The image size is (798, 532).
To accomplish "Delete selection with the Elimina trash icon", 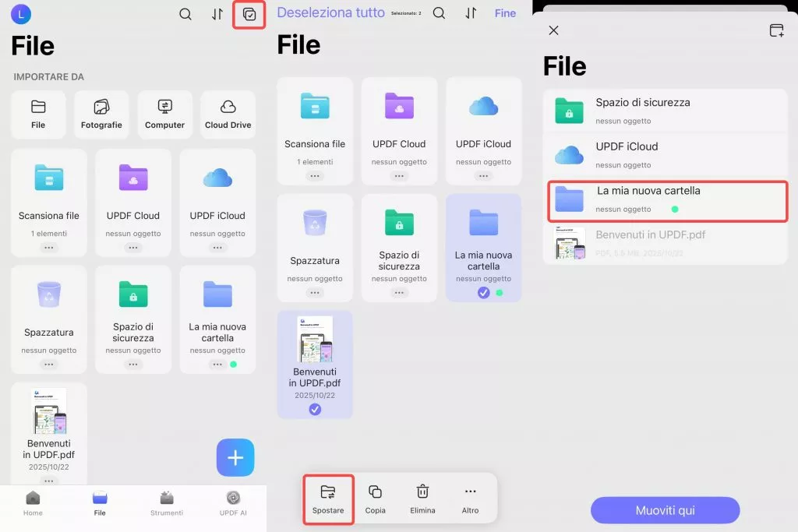I will coord(422,498).
